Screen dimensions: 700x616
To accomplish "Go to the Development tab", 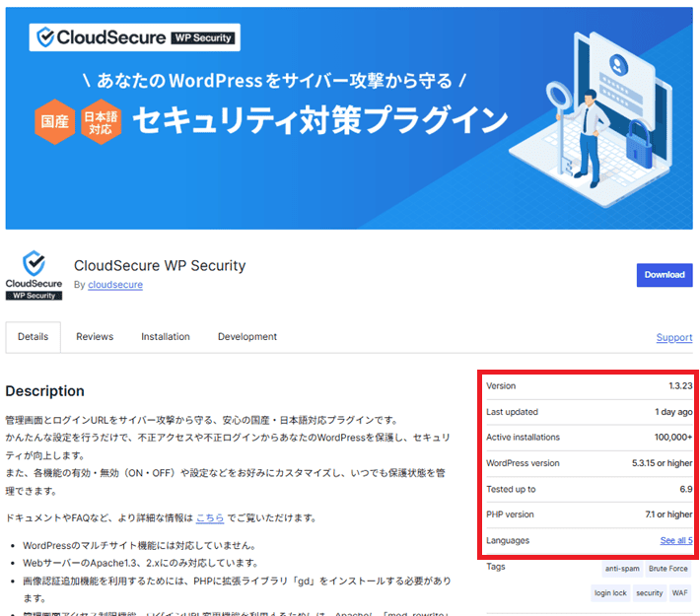I will tap(247, 337).
